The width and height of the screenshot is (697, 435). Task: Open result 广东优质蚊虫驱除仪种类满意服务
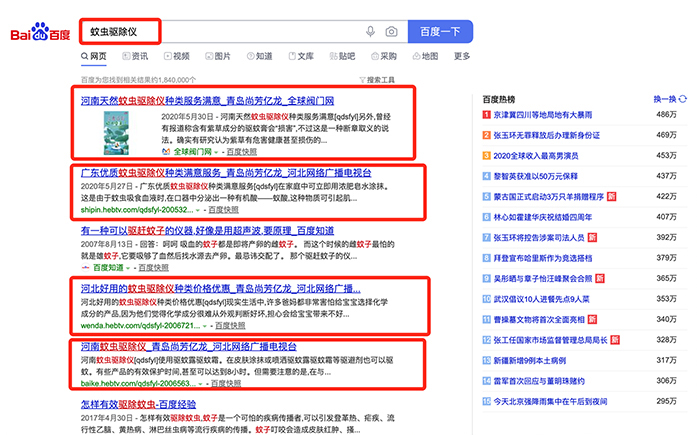[226, 173]
